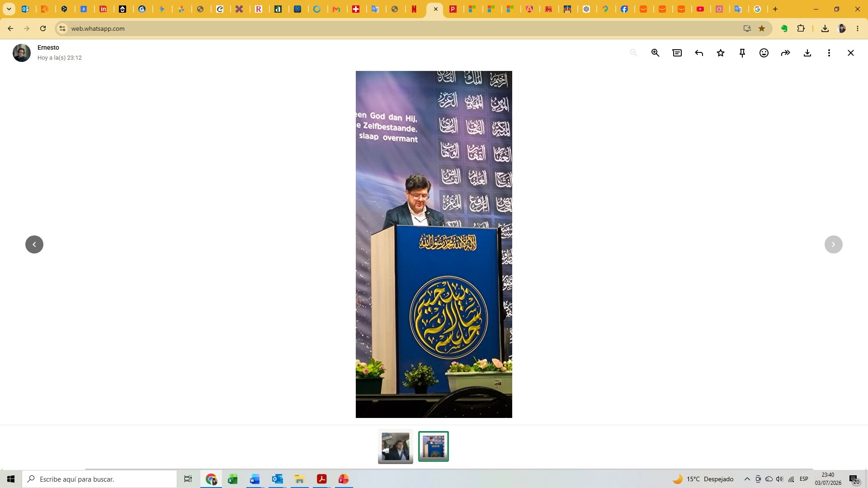Screen dimensions: 868x488
Task: Open the Chrome extensions puzzle icon
Action: point(801,28)
